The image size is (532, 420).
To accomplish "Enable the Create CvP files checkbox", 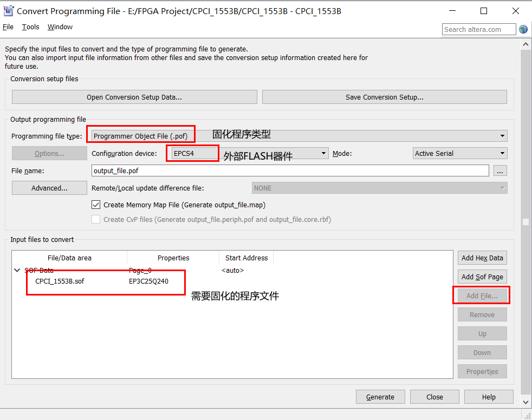I will click(x=96, y=219).
